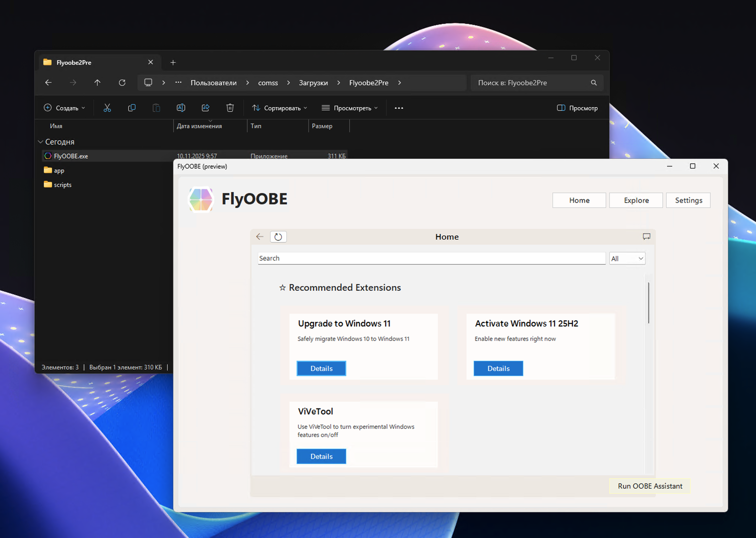Expand the chevron after Загрузки breadcrumb
Screen dimensions: 756x538
click(338, 83)
